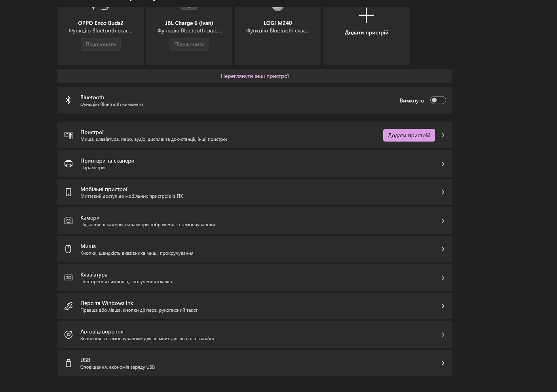This screenshot has height=392, width=557.
Task: Click the printer icon beside Принтери та сканери
Action: pos(68,164)
